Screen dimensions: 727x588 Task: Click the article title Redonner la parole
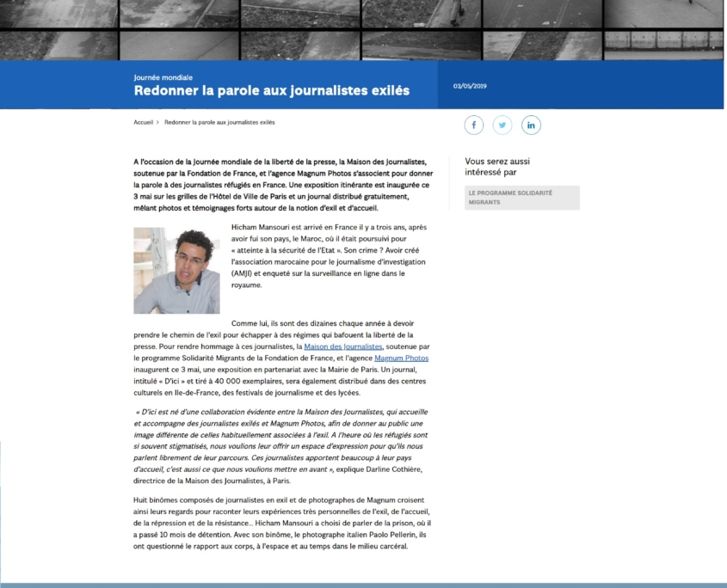pos(271,90)
